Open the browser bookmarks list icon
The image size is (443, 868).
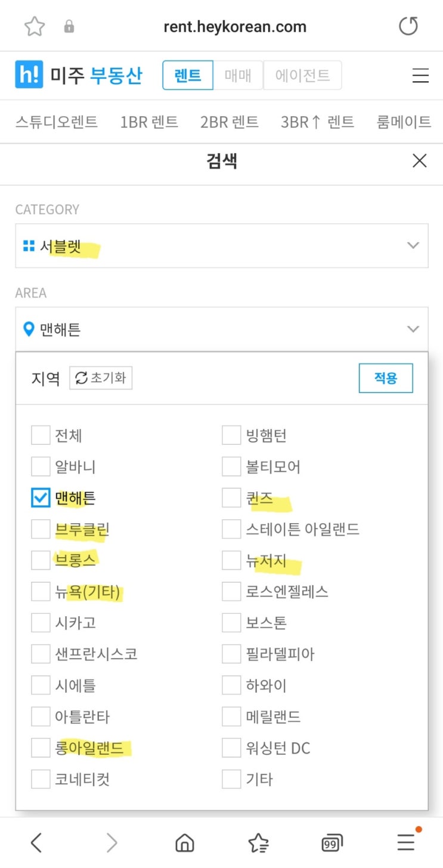click(258, 842)
